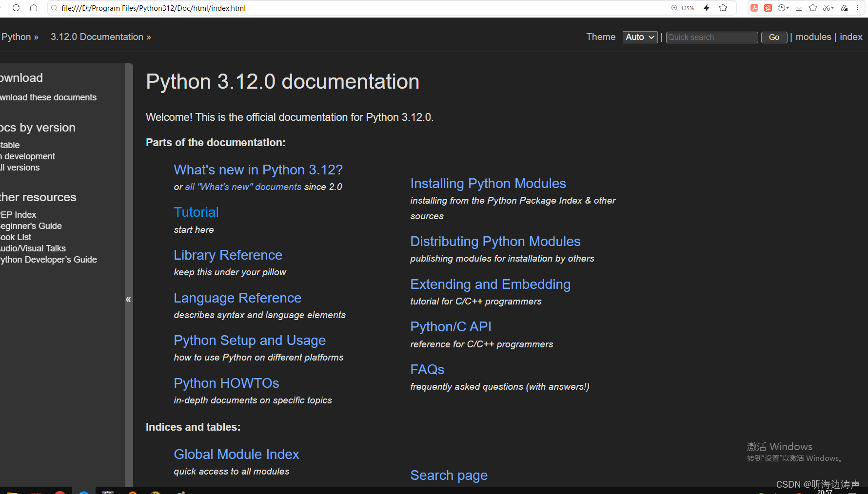Open the browser three-dot menu

(858, 8)
